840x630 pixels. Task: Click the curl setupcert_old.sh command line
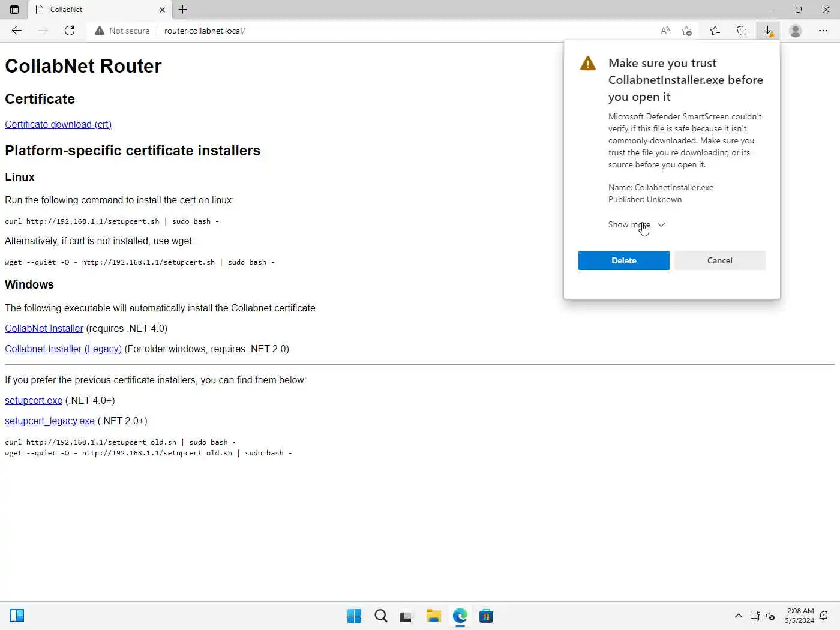[x=121, y=442]
